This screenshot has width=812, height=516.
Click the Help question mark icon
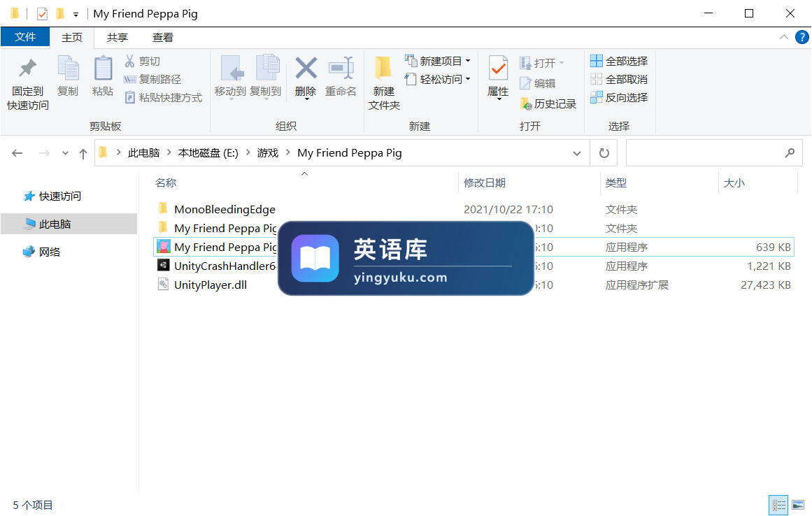pos(802,37)
